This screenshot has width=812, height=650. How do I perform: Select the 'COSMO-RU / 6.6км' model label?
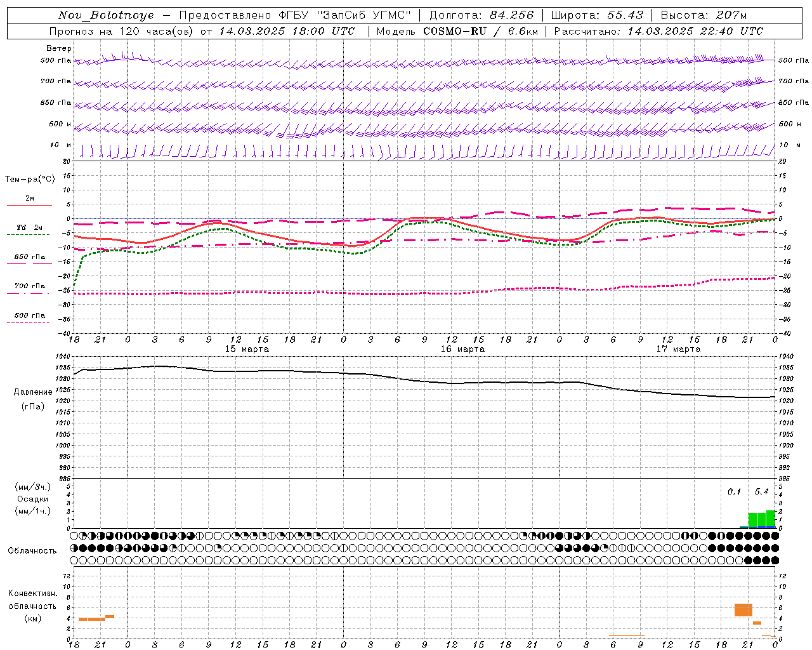[480, 31]
